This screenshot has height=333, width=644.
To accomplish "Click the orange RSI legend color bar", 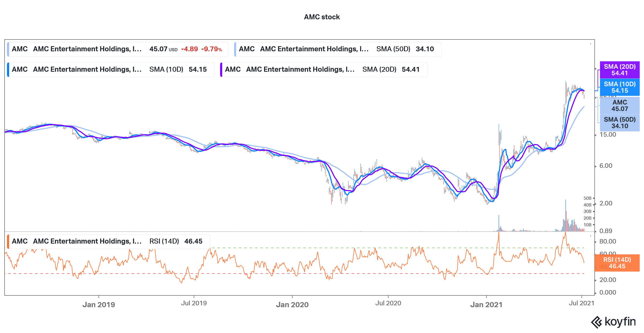I will click(8, 241).
